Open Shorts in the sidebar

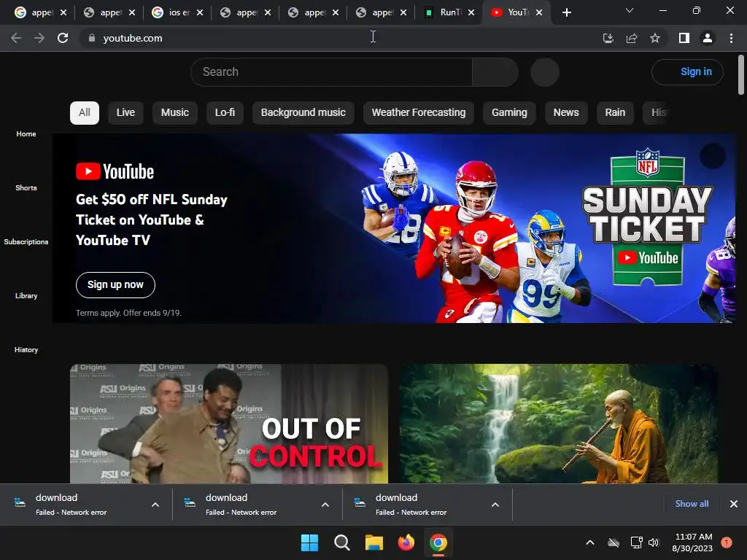[x=26, y=188]
